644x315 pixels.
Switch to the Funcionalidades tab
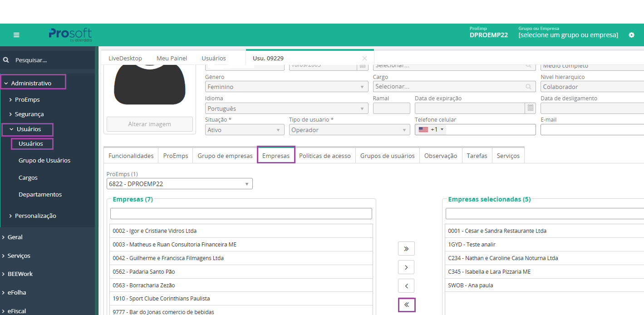pos(131,156)
